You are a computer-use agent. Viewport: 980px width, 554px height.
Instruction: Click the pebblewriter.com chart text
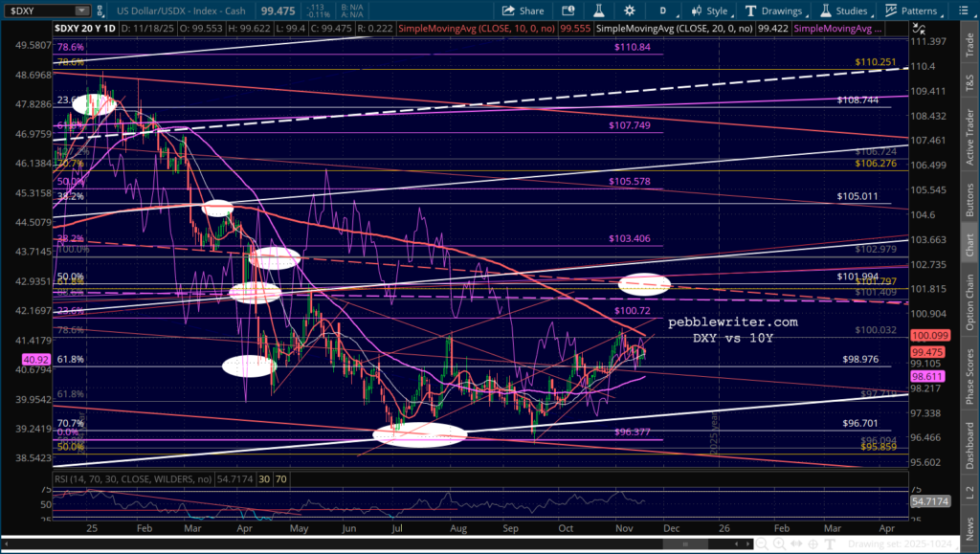[x=732, y=322]
